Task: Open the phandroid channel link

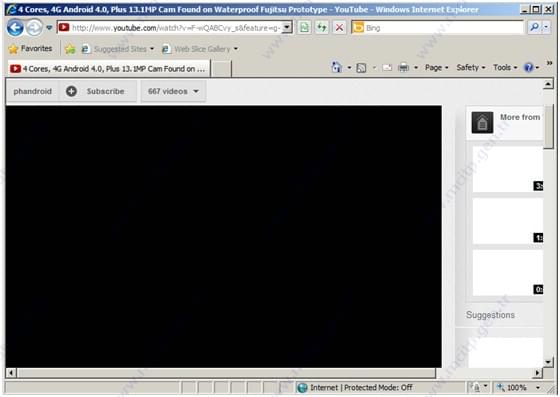Action: point(32,91)
